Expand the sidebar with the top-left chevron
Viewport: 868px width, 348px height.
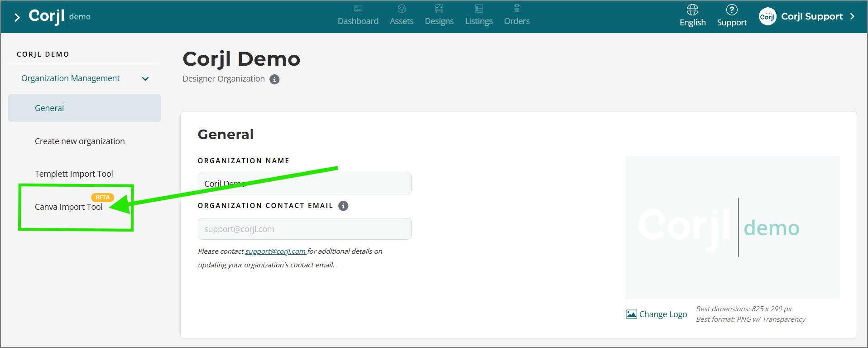[17, 17]
